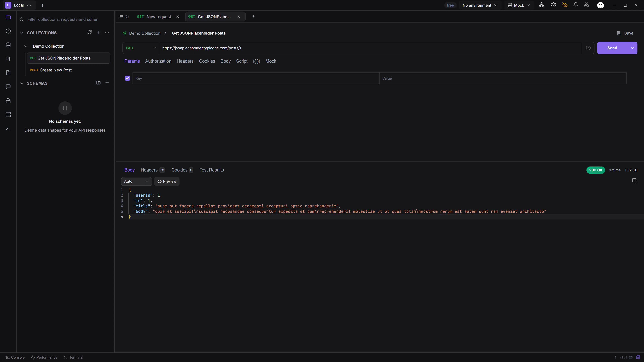The image size is (644, 362).
Task: Click the request URL input field
Action: pos(371,48)
